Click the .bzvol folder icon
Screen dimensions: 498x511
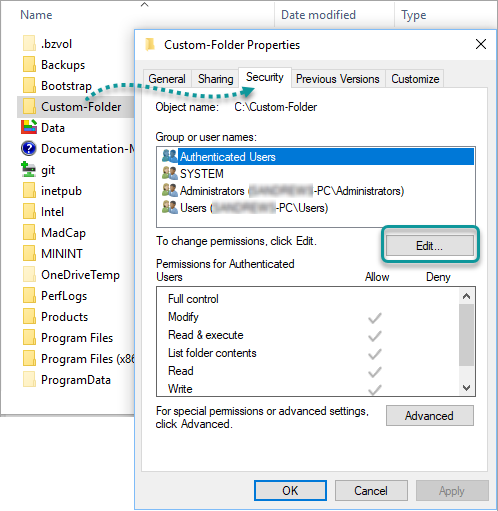[29, 43]
